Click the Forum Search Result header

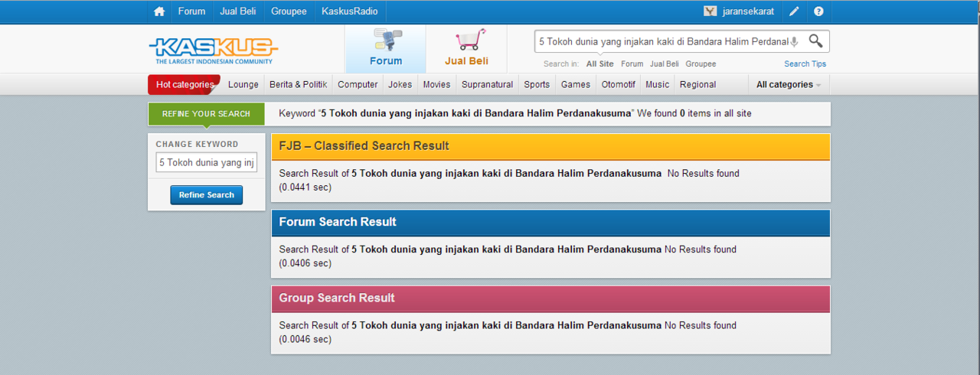pyautogui.click(x=550, y=222)
